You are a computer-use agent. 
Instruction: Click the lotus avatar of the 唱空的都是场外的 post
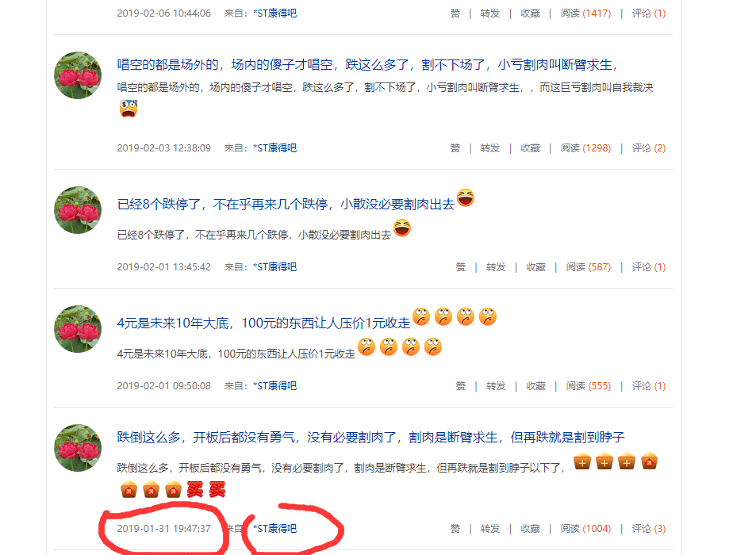click(x=78, y=75)
